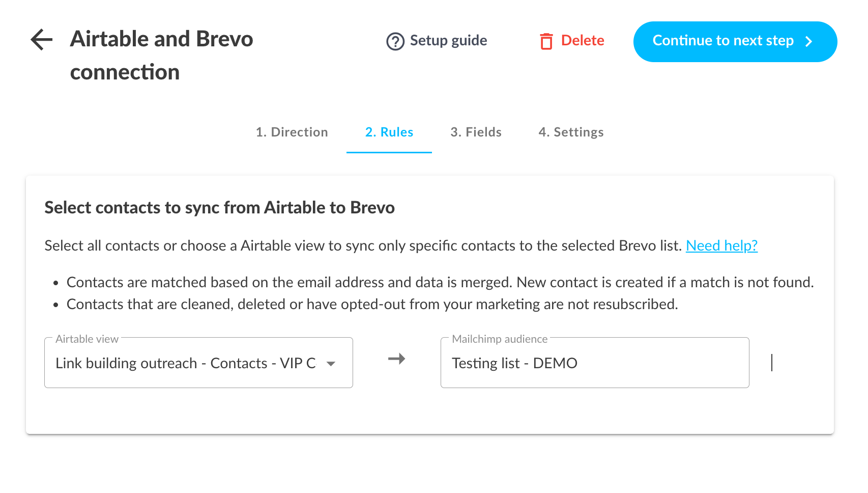Viewport: 868px width, 493px height.
Task: Expand the Airtable view dropdown arrow
Action: tap(331, 364)
